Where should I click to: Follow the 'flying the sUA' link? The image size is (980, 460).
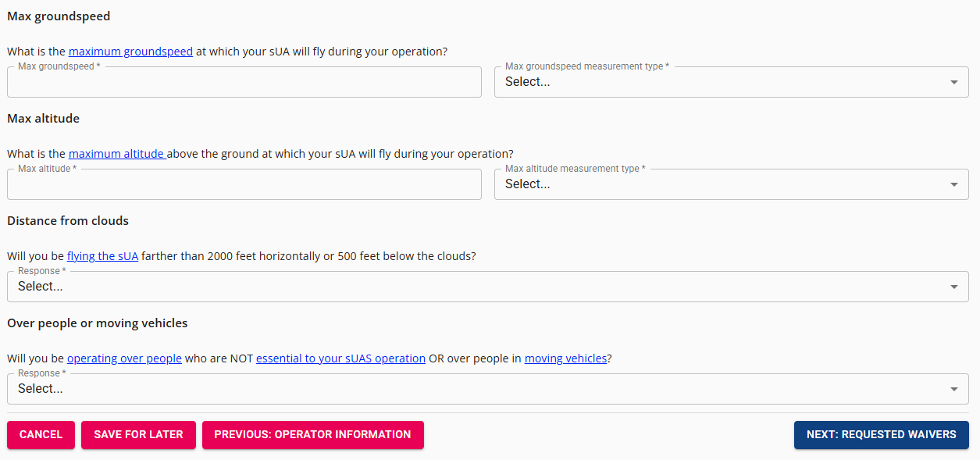coord(102,256)
